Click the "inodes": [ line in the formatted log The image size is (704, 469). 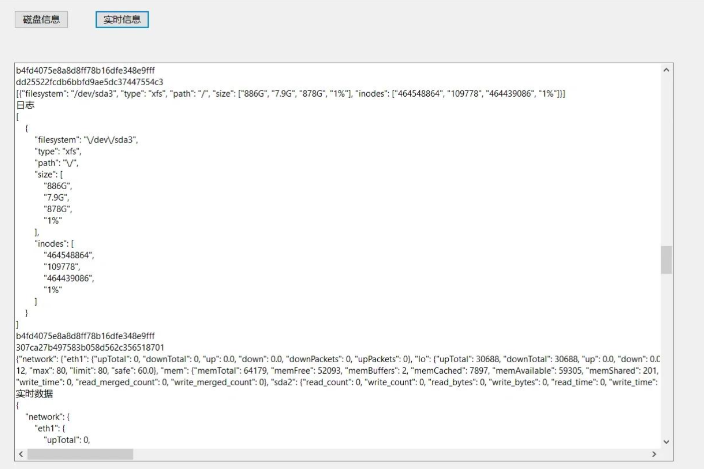54,243
